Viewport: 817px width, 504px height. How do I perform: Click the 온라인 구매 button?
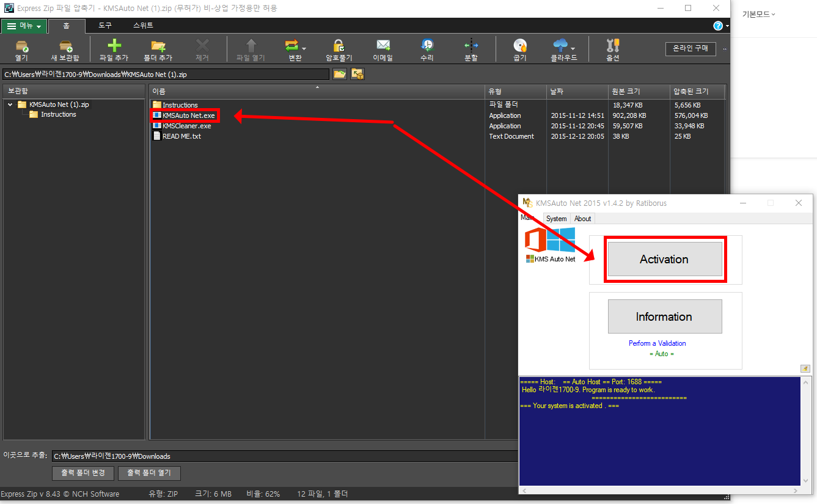click(x=691, y=49)
